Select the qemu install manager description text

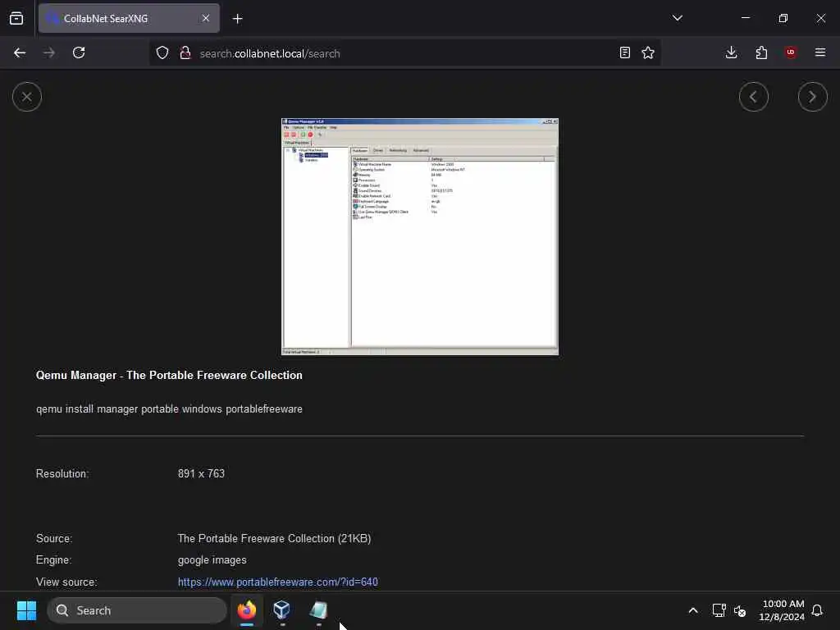point(169,409)
